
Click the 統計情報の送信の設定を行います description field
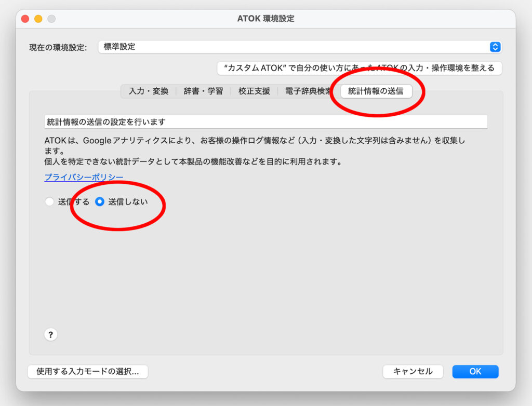pyautogui.click(x=266, y=122)
